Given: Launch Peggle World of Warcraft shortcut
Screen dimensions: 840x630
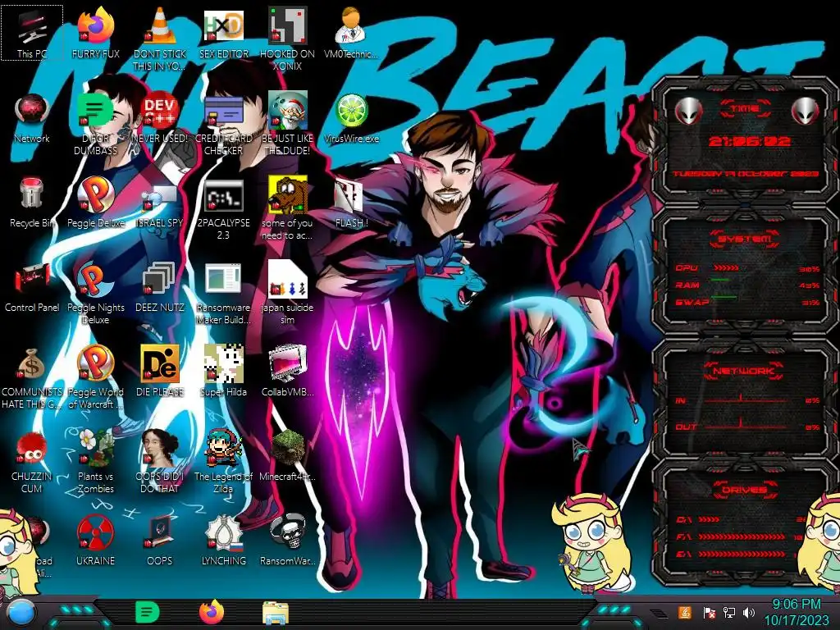Looking at the screenshot, I should pyautogui.click(x=96, y=377).
